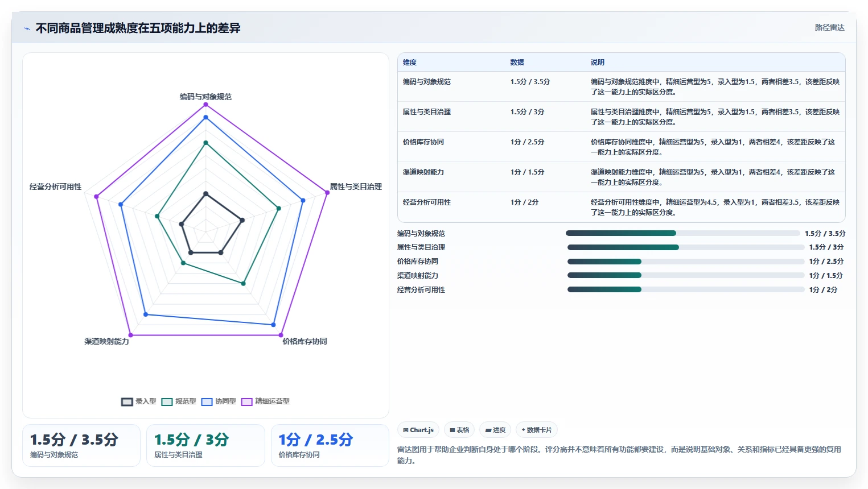Viewport: 868px width, 489px height.
Task: Click the radar description paragraph at the bottom
Action: coord(619,455)
